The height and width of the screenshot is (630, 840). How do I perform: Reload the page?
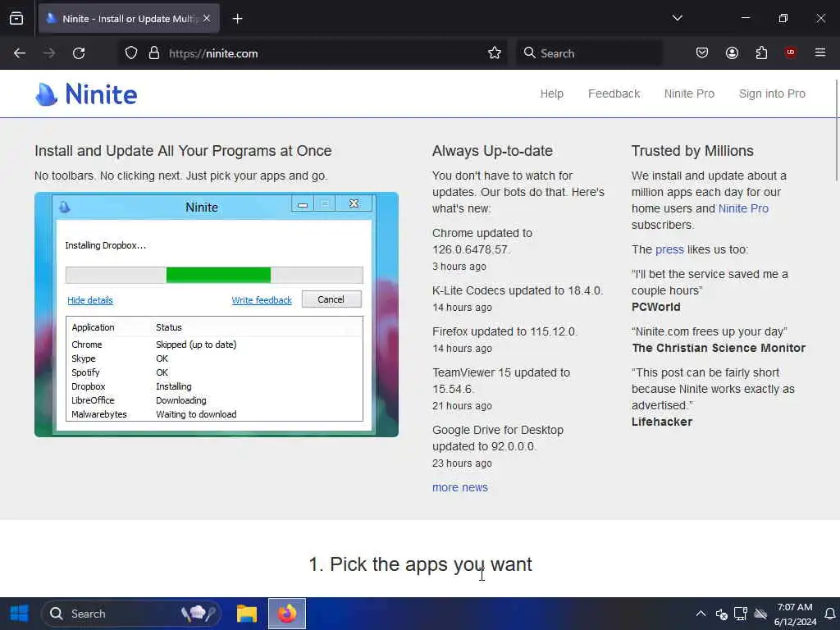click(x=79, y=53)
